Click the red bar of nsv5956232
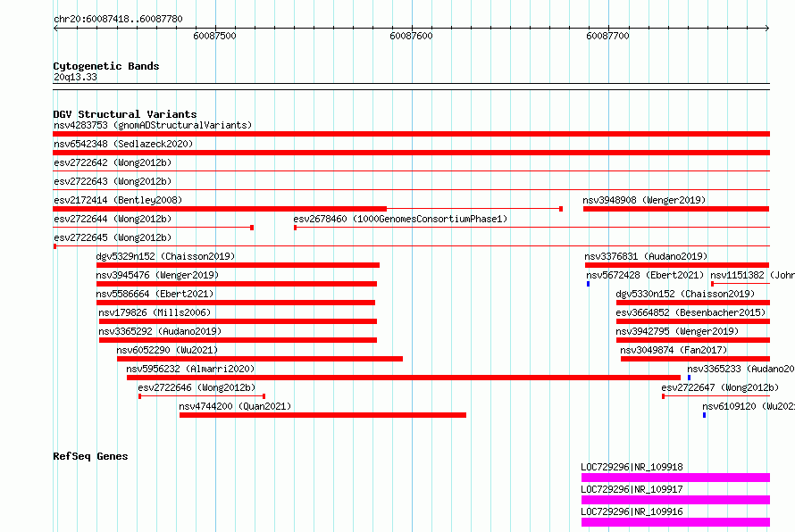 pyautogui.click(x=404, y=378)
